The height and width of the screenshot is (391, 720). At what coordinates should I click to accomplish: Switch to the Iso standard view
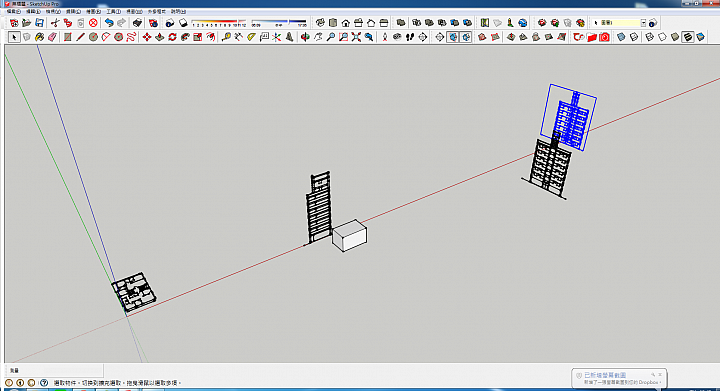point(320,22)
